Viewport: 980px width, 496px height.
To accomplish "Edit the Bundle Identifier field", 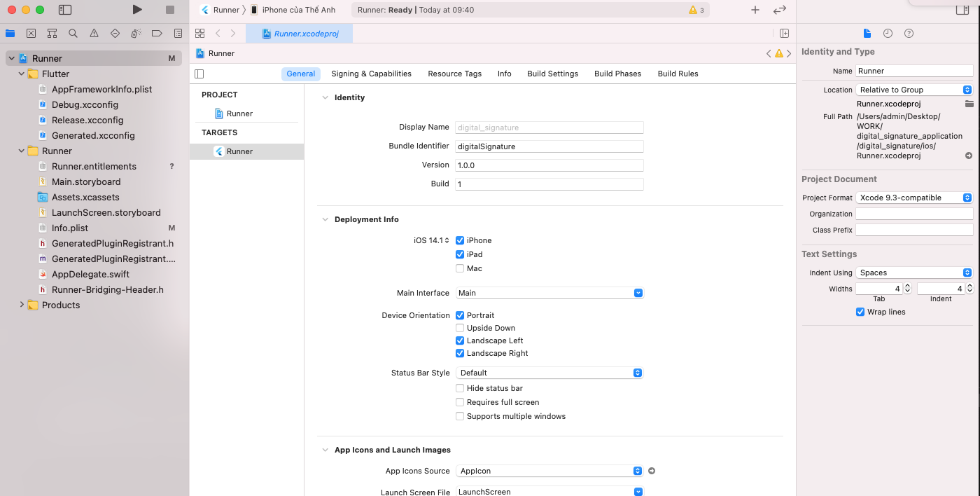I will pyautogui.click(x=549, y=146).
